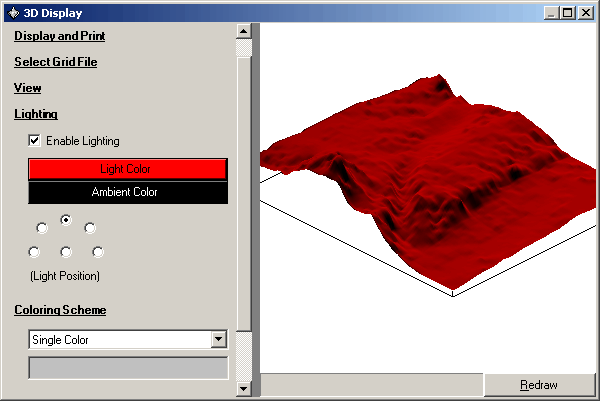Collapse the Coloring Scheme section
The width and height of the screenshot is (600, 401).
click(60, 310)
